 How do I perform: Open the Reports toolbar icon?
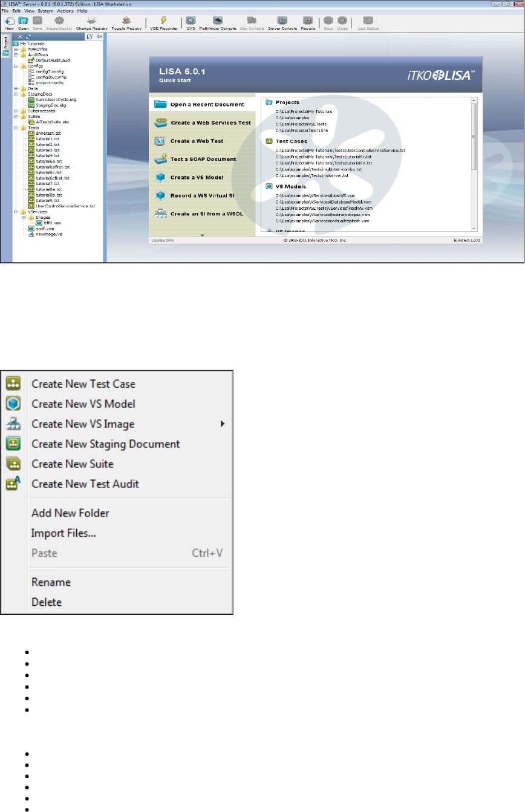308,21
